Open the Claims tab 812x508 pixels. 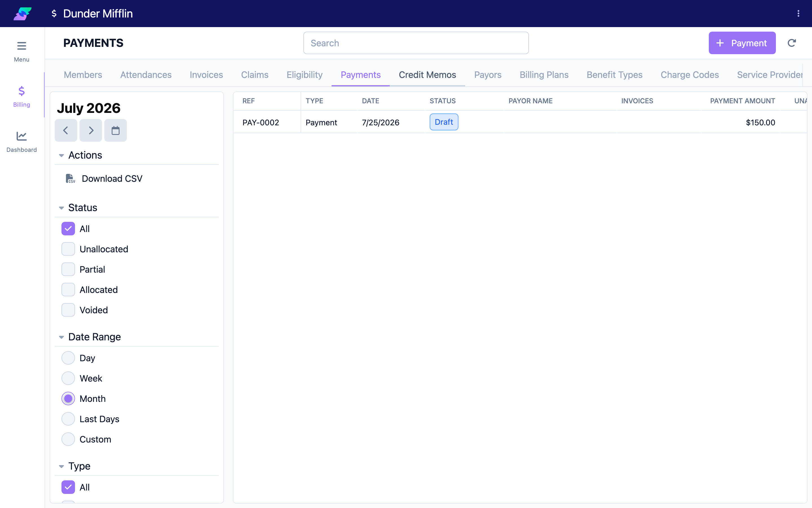[255, 75]
